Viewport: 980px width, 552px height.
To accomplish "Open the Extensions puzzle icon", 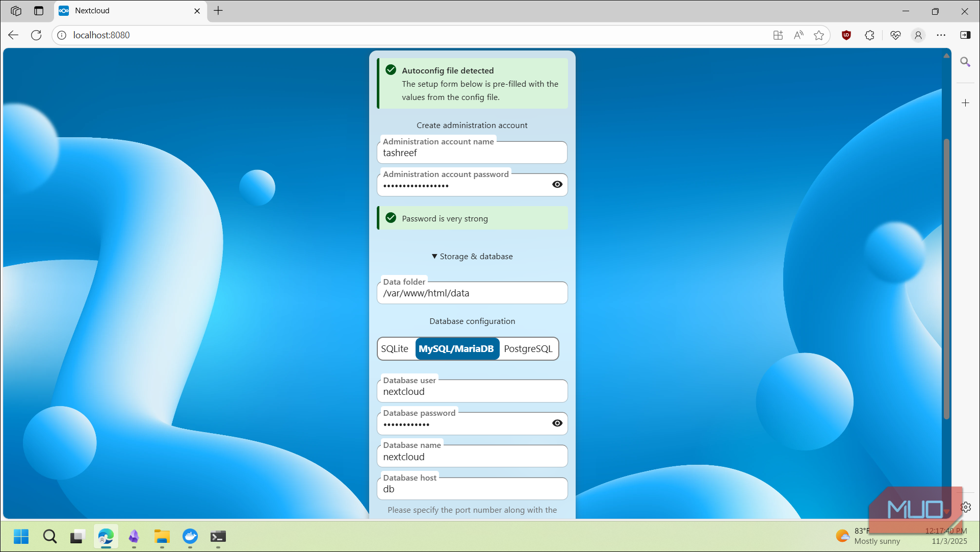I will [869, 35].
